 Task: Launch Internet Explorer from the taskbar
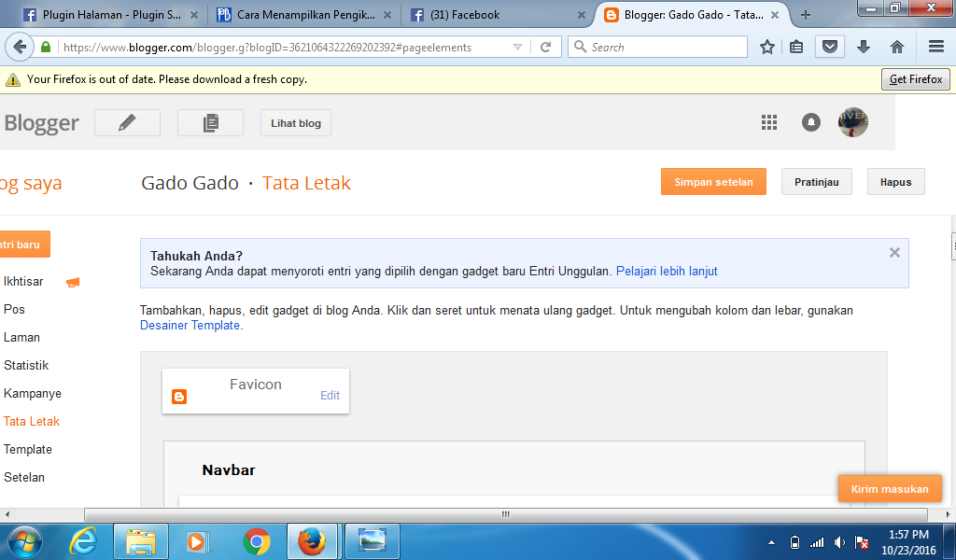(x=83, y=541)
